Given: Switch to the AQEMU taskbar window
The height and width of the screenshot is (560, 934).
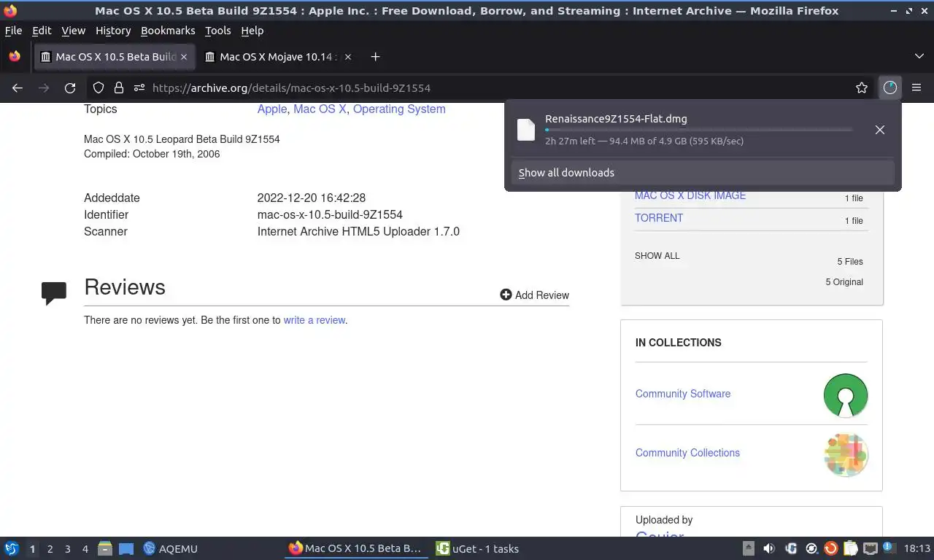Looking at the screenshot, I should pyautogui.click(x=171, y=548).
